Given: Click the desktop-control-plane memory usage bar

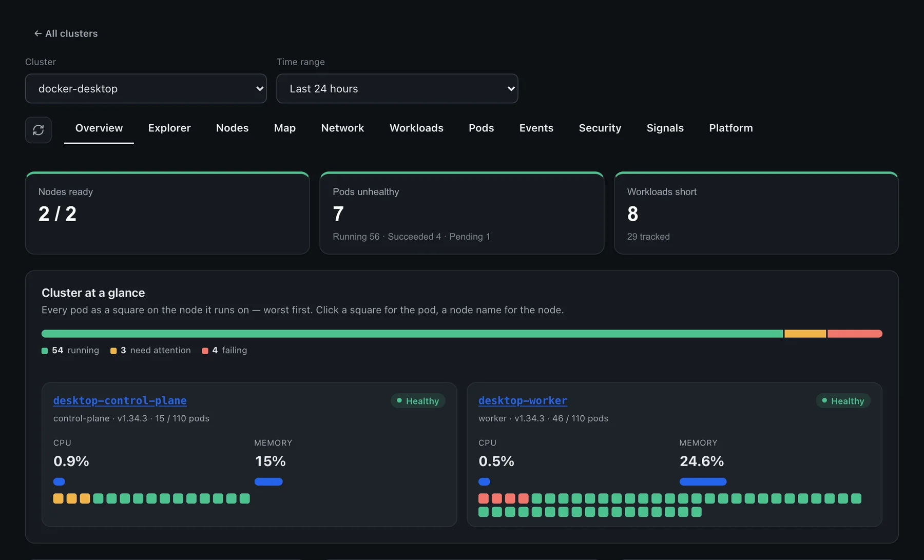Looking at the screenshot, I should click(268, 481).
